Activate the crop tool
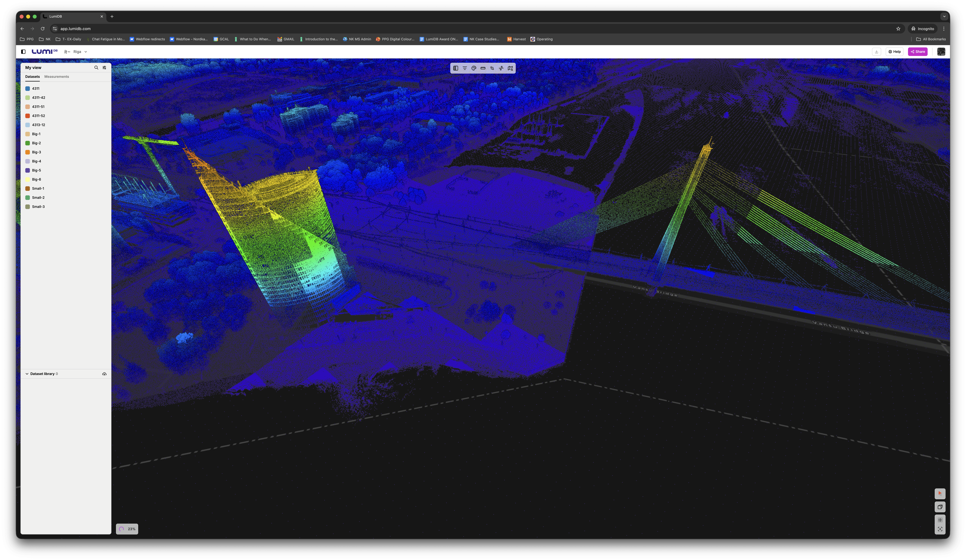The height and width of the screenshot is (560, 966). click(492, 68)
